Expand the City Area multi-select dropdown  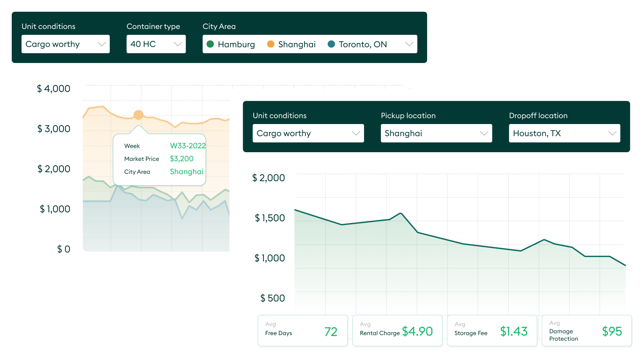(310, 44)
